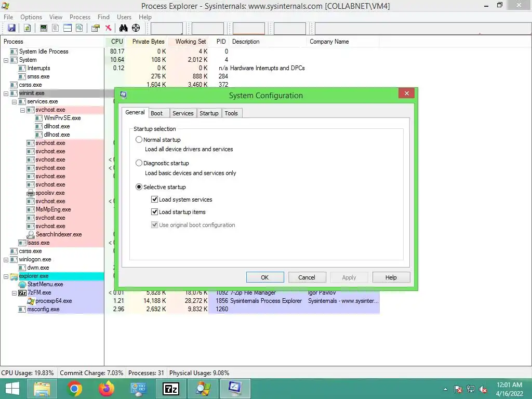Click OK in System Configuration
This screenshot has height=399, width=532.
pos(265,277)
